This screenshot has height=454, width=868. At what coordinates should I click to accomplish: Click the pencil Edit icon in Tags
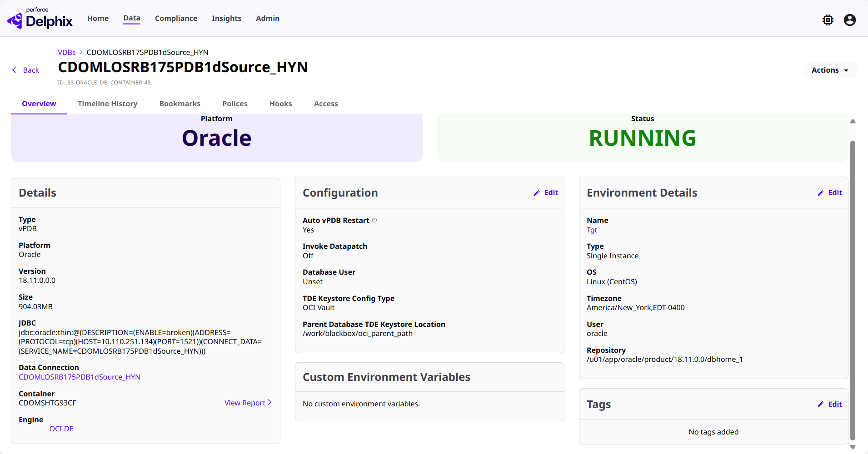coord(821,405)
